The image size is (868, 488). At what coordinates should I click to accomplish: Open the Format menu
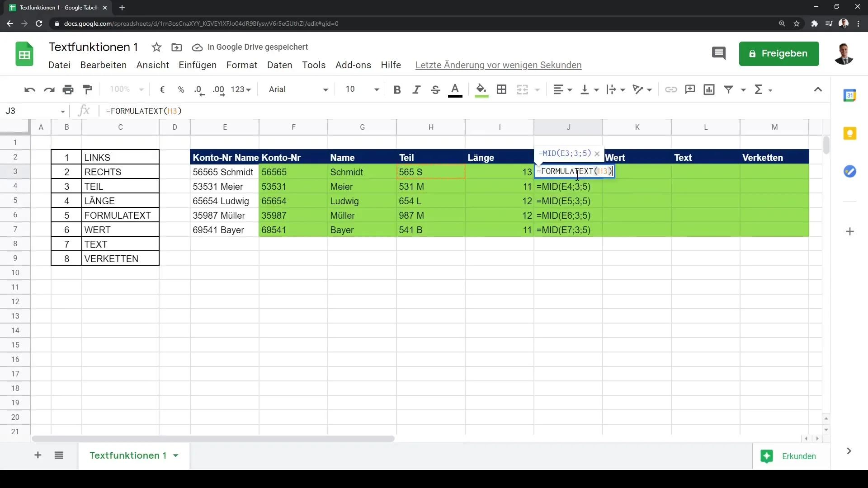point(242,65)
